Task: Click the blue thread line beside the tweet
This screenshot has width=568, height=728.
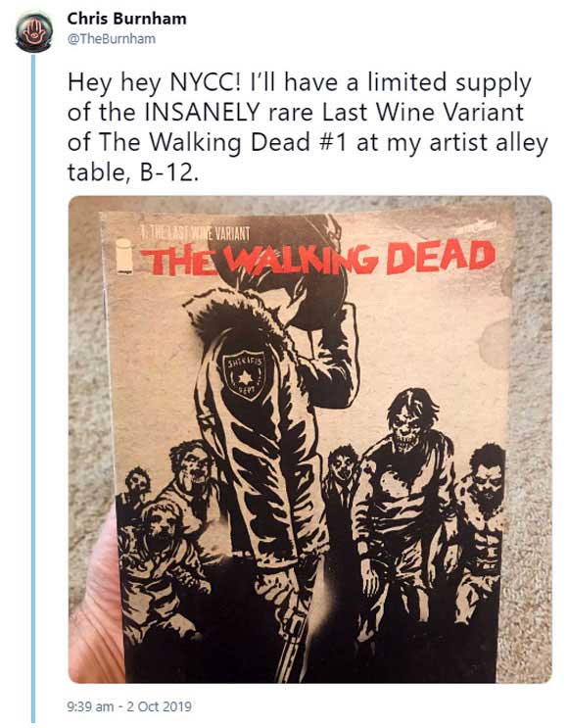Action: click(33, 388)
